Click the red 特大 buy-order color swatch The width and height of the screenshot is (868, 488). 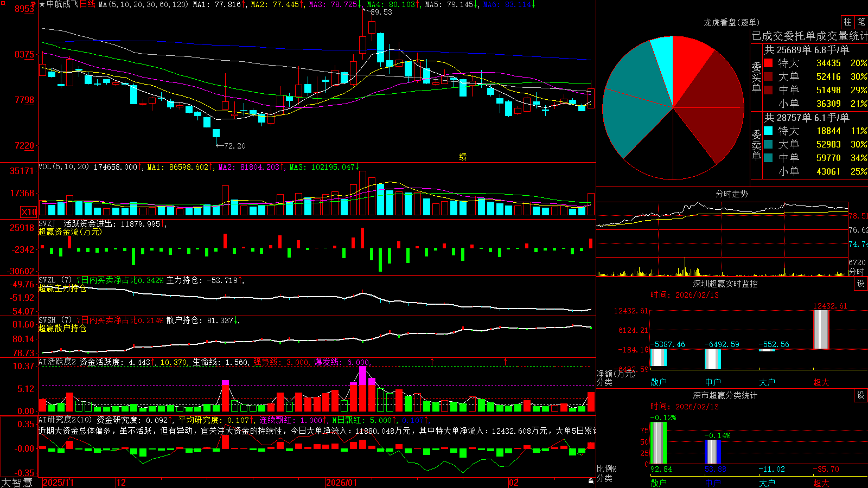click(x=768, y=63)
